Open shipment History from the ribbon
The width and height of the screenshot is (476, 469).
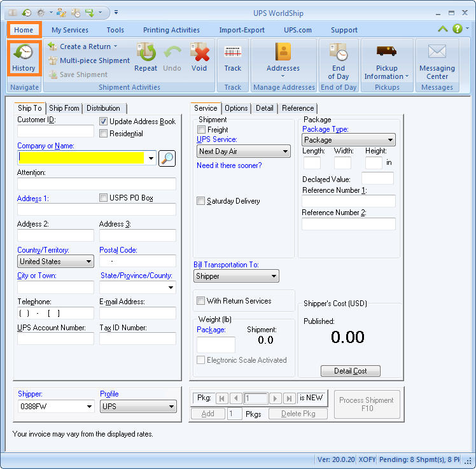tap(24, 57)
